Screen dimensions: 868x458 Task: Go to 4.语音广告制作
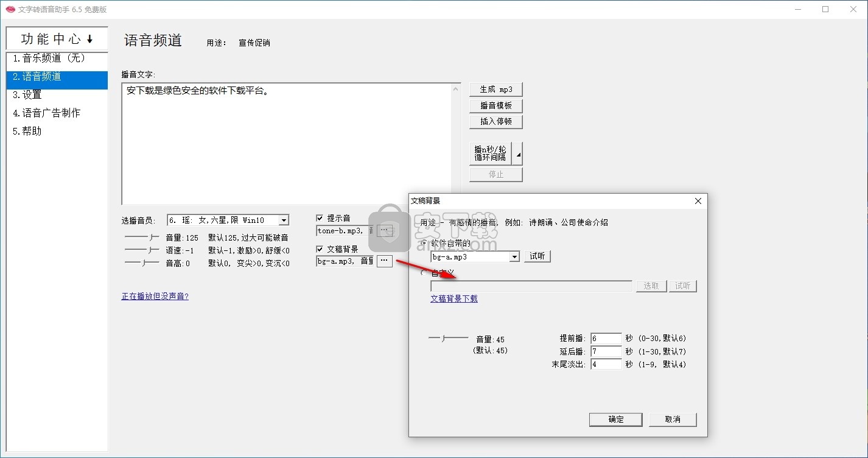[x=57, y=113]
